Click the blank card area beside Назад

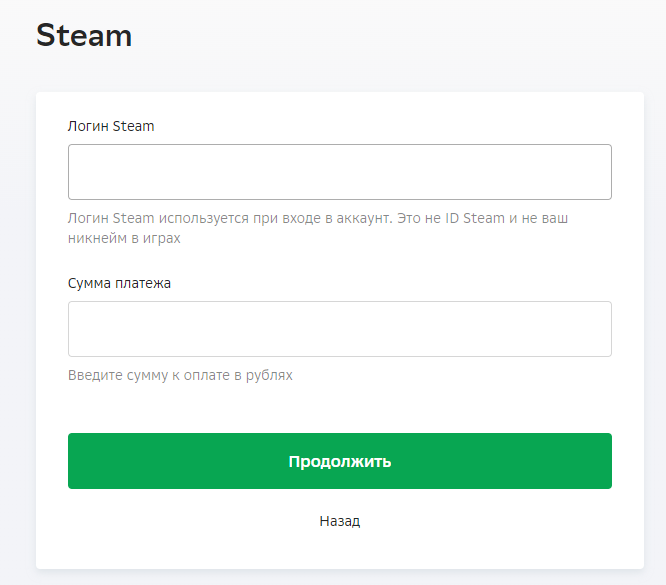coord(488,521)
